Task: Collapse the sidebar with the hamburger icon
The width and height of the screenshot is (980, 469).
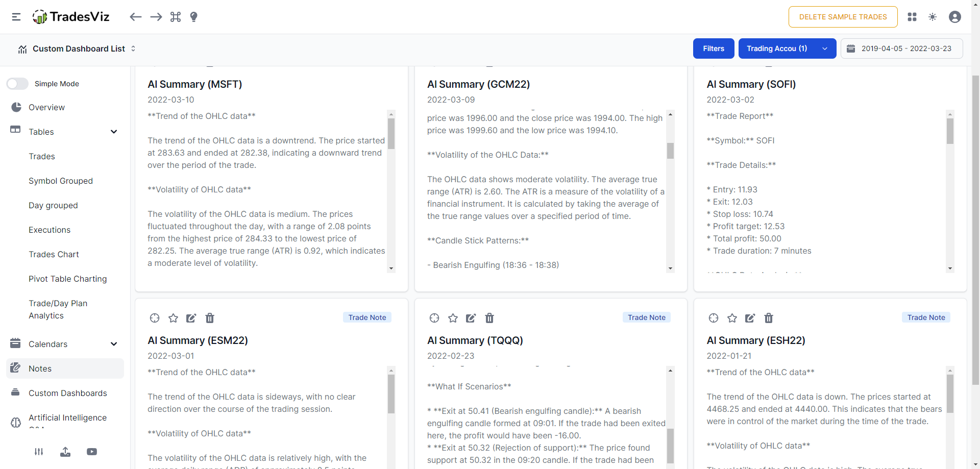Action: pos(16,17)
